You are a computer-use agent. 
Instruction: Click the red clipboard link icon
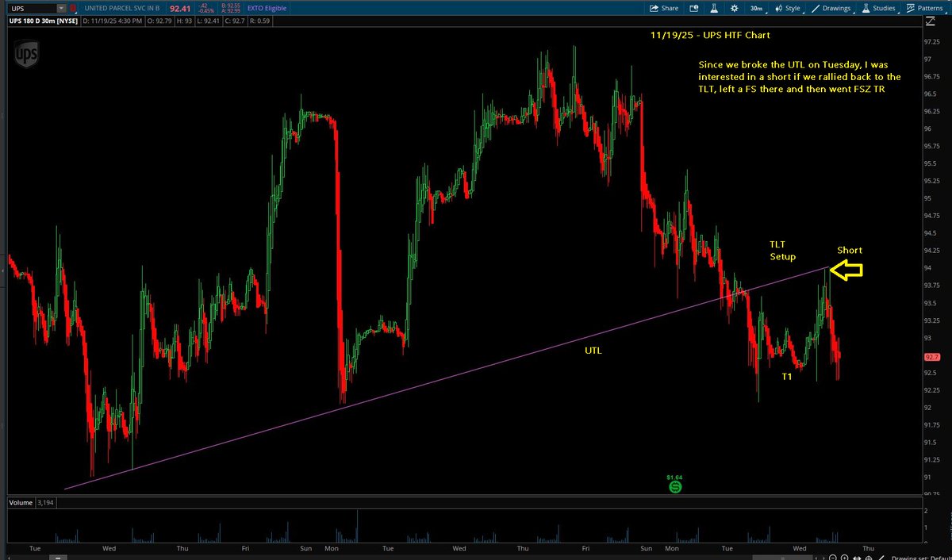pos(73,9)
